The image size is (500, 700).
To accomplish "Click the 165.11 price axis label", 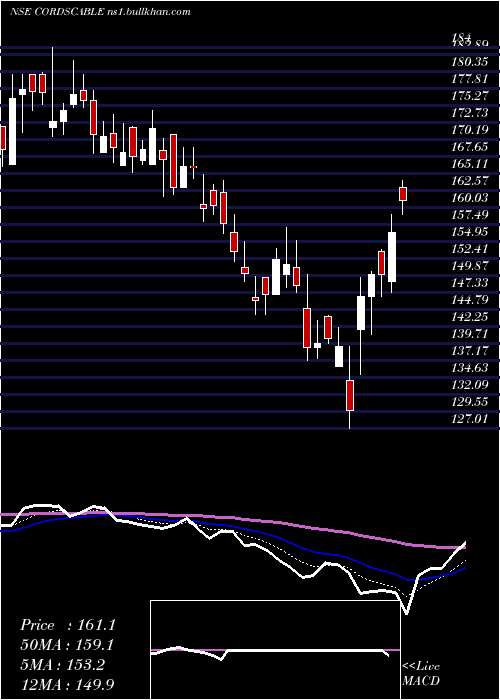I will [x=469, y=163].
